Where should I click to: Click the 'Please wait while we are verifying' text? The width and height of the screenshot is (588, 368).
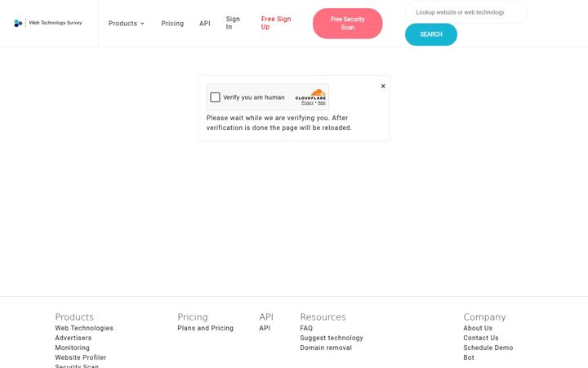[279, 123]
